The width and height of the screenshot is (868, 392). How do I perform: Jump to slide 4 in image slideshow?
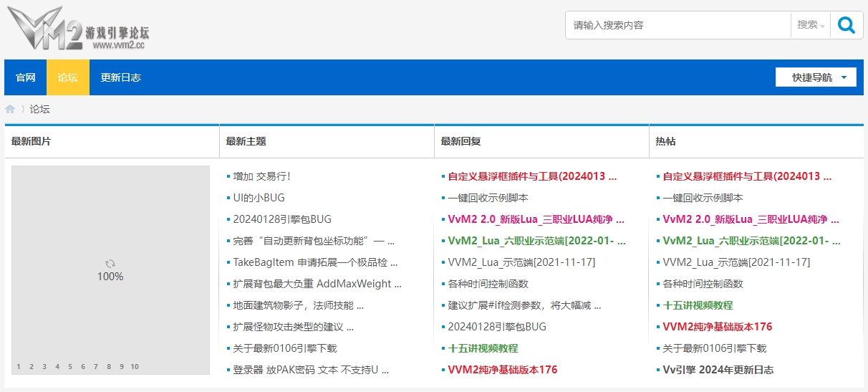pos(57,367)
